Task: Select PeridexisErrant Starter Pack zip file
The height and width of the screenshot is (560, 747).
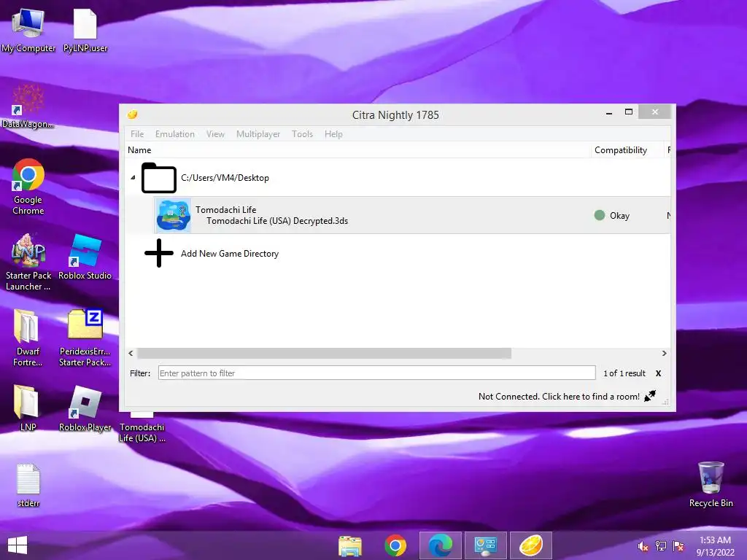Action: 85,338
